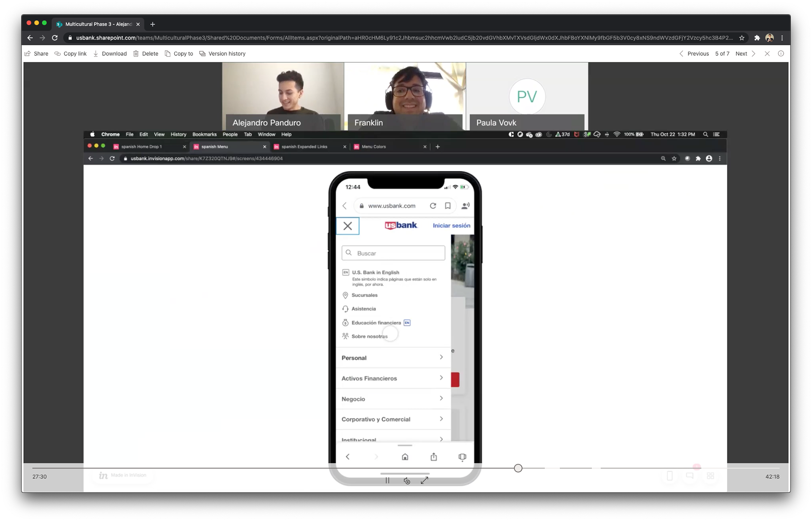Click the phone browser bookmark icon
Screen dimensions: 812x521
coord(448,206)
